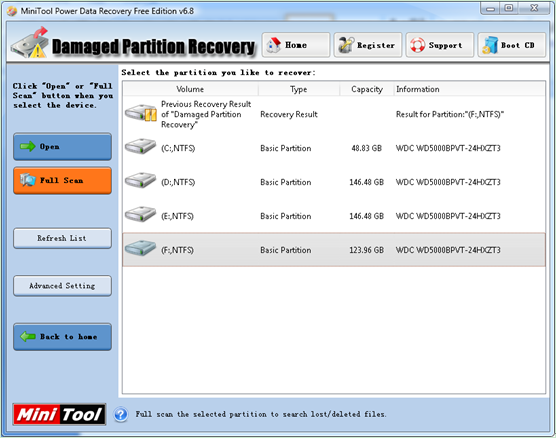This screenshot has width=556, height=438.
Task: Select the F: drive icon
Action: pos(140,248)
